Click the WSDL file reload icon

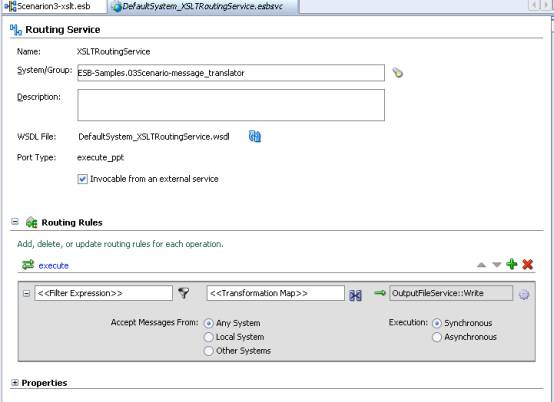click(255, 136)
